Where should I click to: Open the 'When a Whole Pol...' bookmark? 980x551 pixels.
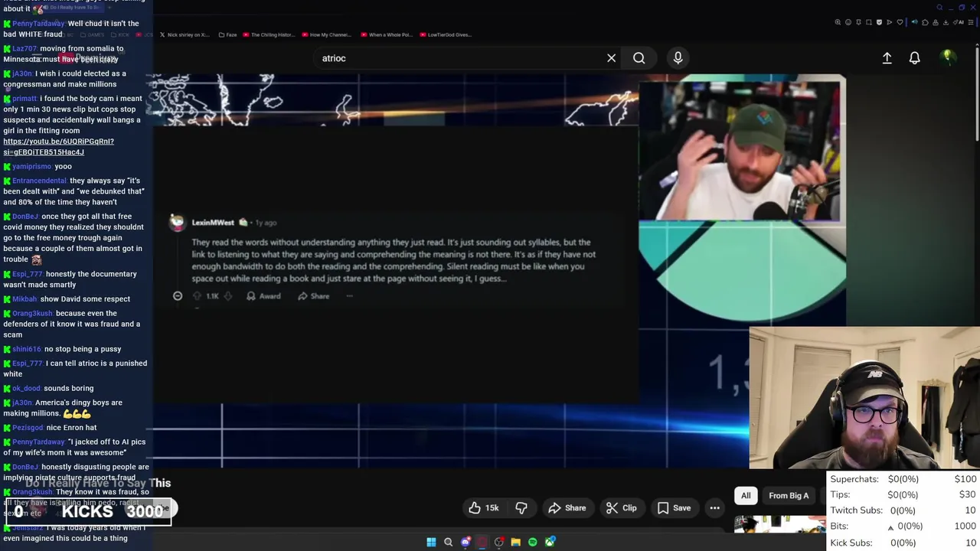(385, 34)
